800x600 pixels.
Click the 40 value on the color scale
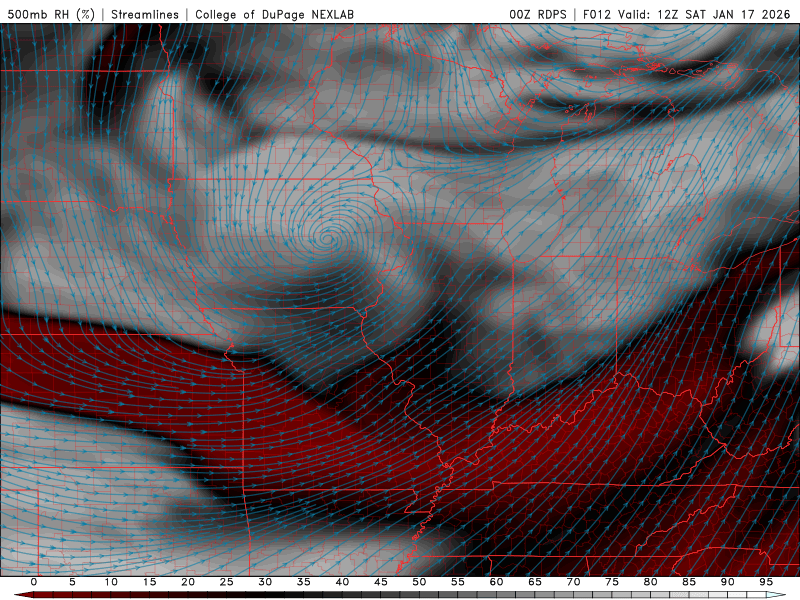tap(342, 582)
